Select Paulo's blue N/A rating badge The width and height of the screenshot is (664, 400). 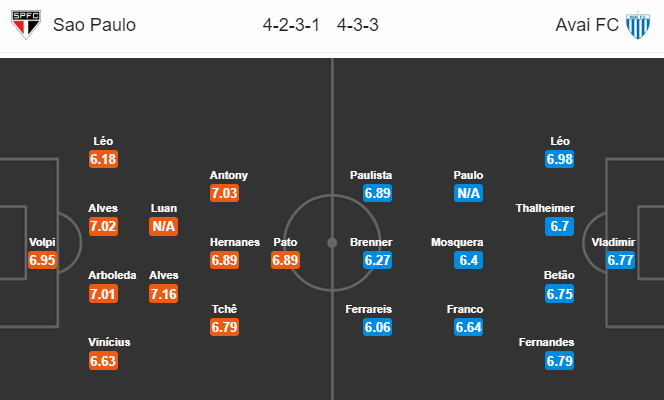pos(468,193)
